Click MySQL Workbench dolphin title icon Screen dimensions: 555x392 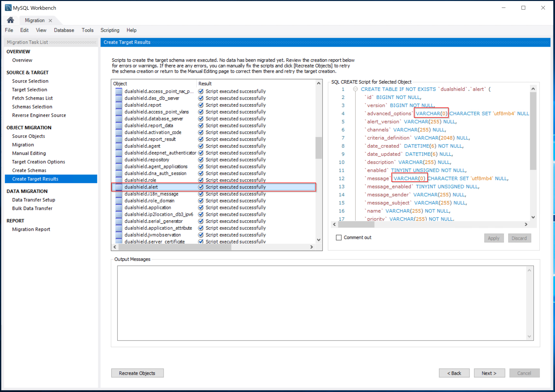tap(8, 8)
